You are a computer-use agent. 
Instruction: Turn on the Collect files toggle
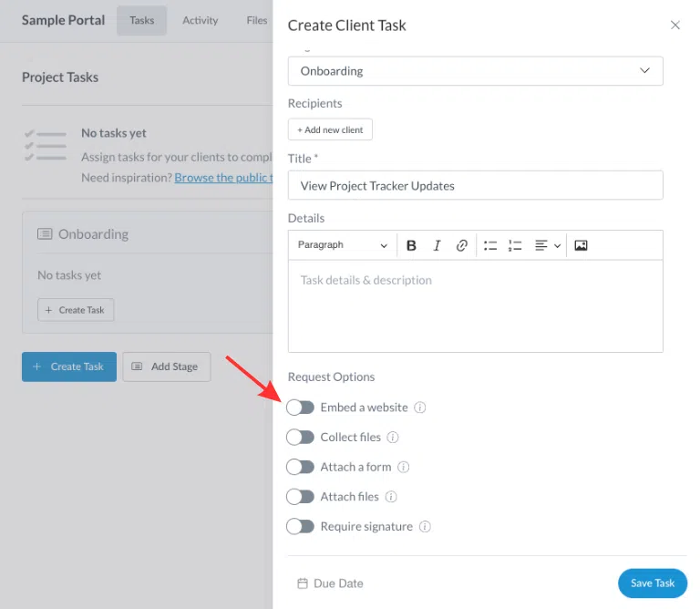click(x=300, y=438)
